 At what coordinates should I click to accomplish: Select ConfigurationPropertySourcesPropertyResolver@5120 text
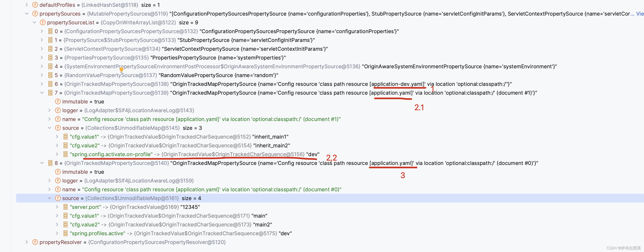[x=157, y=242]
